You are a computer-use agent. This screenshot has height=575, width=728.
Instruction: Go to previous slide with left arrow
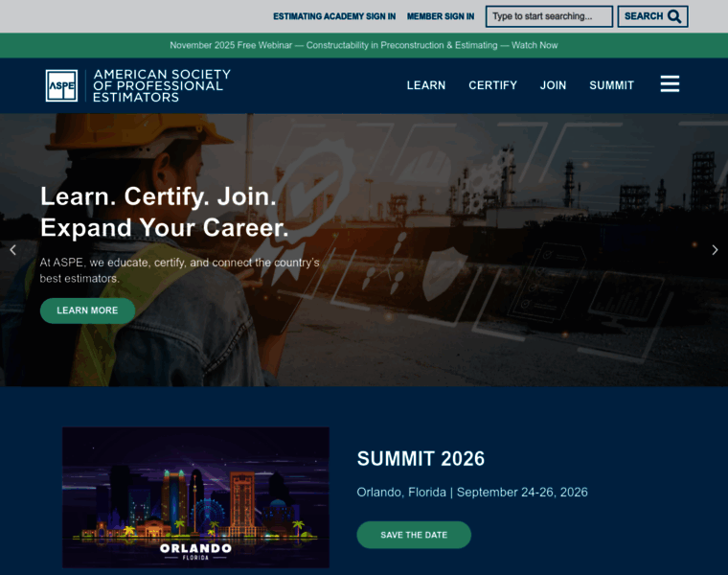[12, 250]
